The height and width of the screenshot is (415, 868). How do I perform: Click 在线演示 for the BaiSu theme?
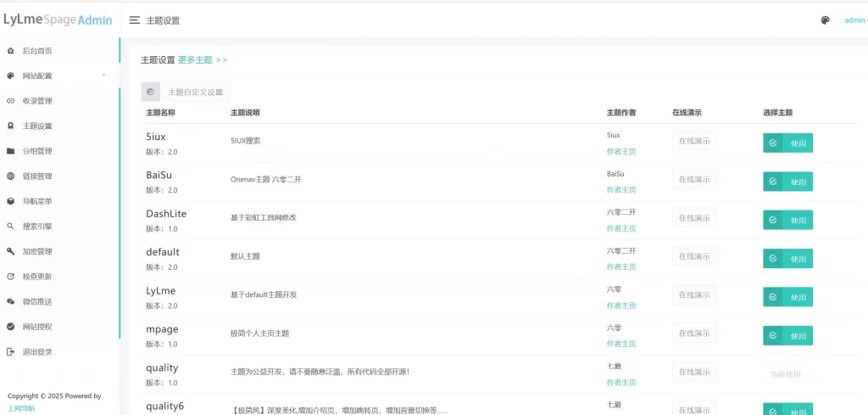point(694,179)
